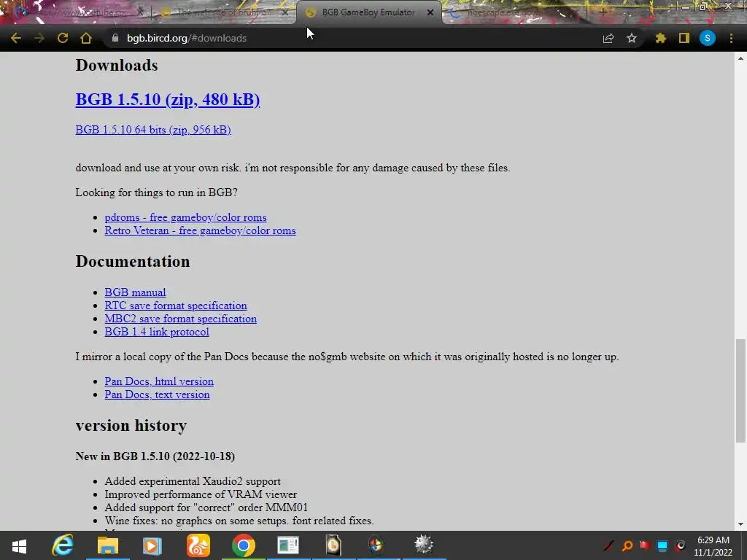
Task: Click 'Added experimental Xaudio2 support' item
Action: click(193, 481)
